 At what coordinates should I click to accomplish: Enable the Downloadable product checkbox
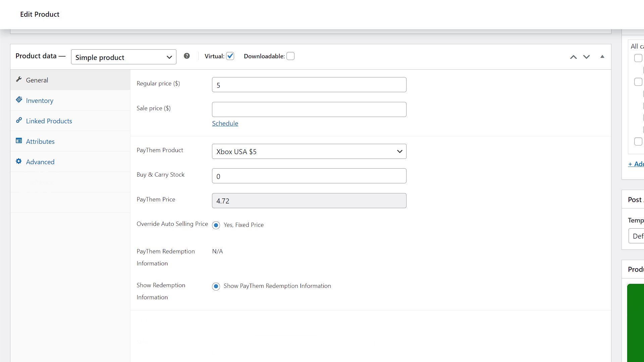tap(291, 56)
